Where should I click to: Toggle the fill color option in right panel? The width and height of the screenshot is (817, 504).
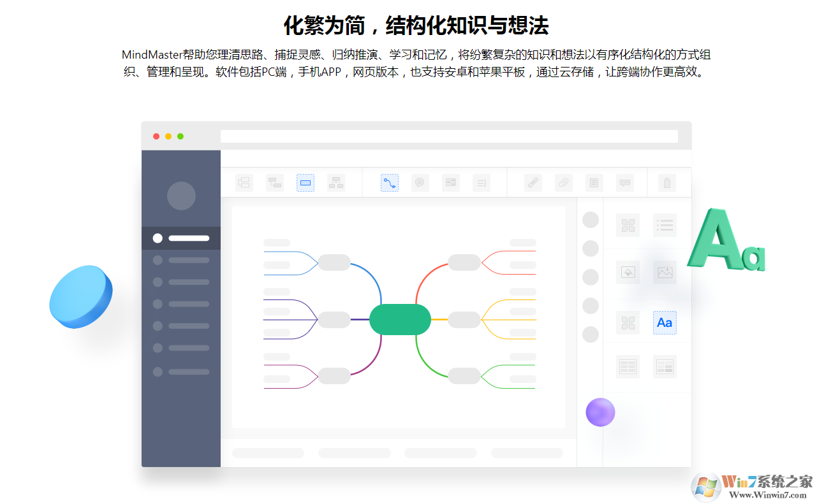coord(628,272)
